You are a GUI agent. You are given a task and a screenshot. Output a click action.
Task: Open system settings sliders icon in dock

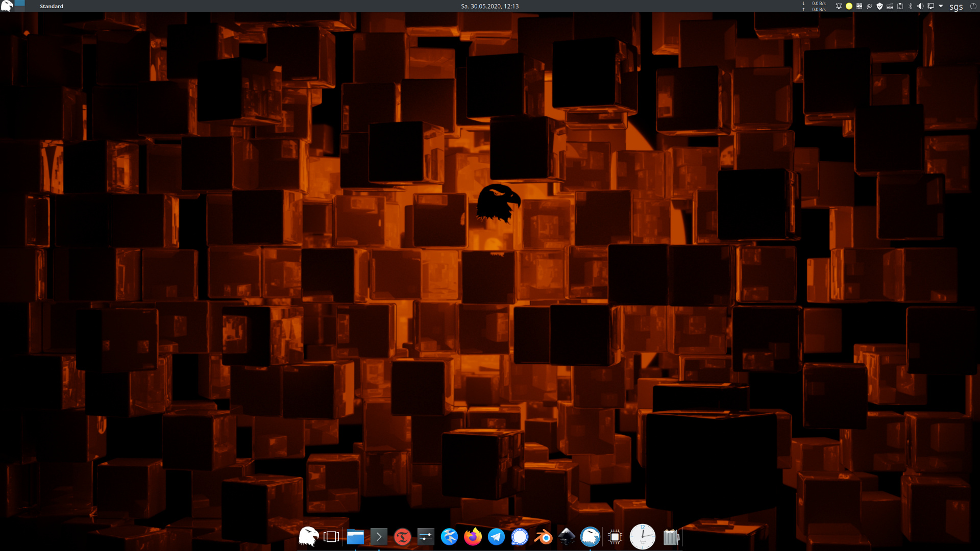point(426,537)
